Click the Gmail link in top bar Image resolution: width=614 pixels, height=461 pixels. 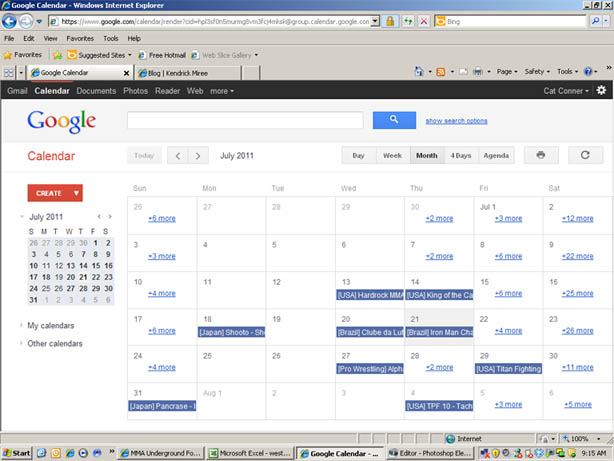point(17,91)
